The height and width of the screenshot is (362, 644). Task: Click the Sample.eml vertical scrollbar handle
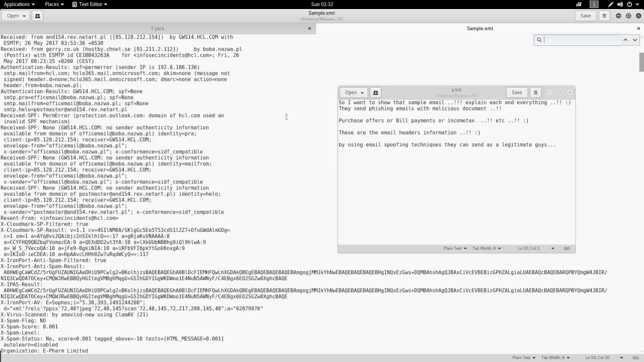(641, 62)
